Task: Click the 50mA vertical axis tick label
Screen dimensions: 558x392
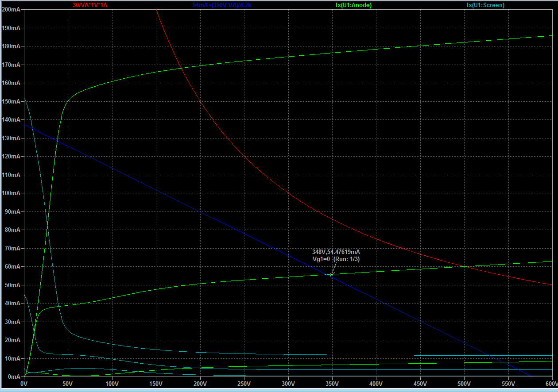Action: 12,285
